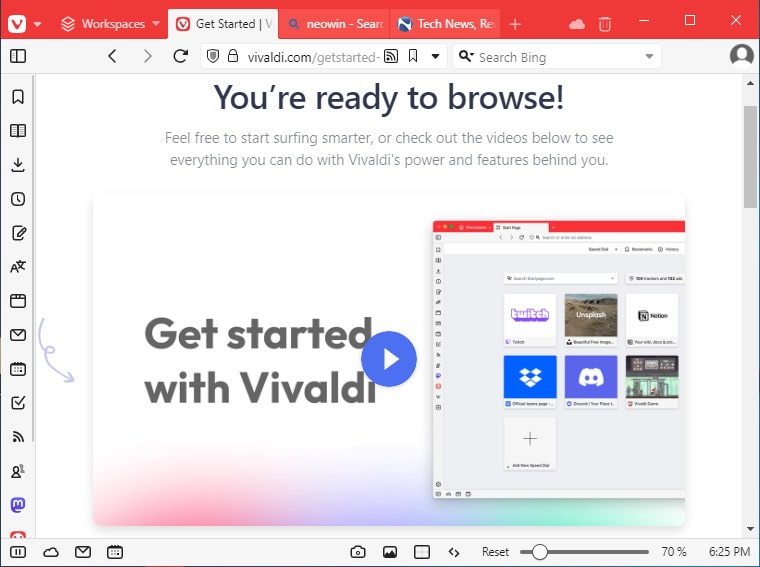Open the Downloads panel

18,165
